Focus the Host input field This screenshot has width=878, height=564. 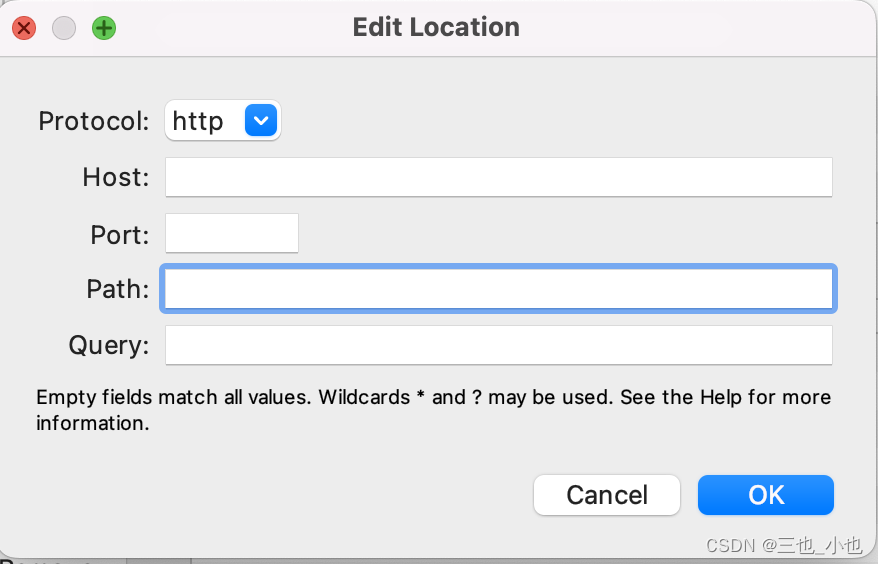tap(498, 177)
